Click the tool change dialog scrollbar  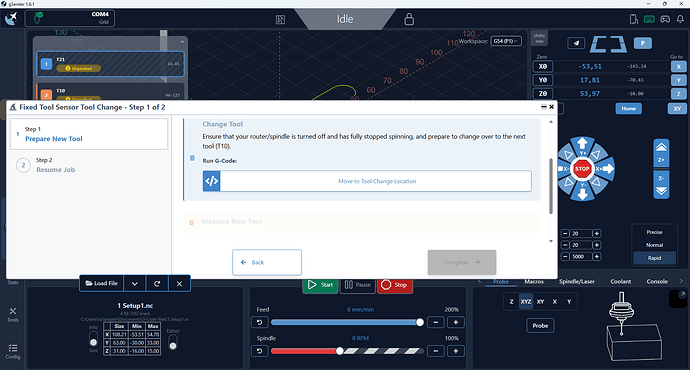coord(551,187)
